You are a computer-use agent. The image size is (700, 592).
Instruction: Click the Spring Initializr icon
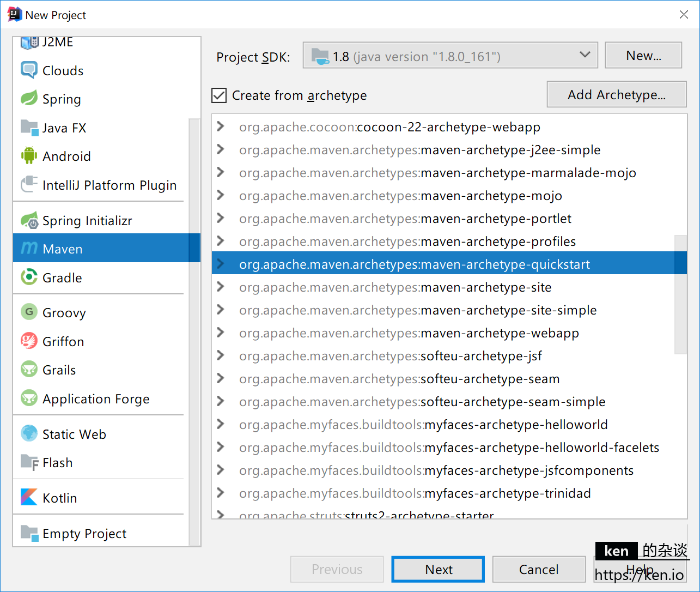pos(29,220)
